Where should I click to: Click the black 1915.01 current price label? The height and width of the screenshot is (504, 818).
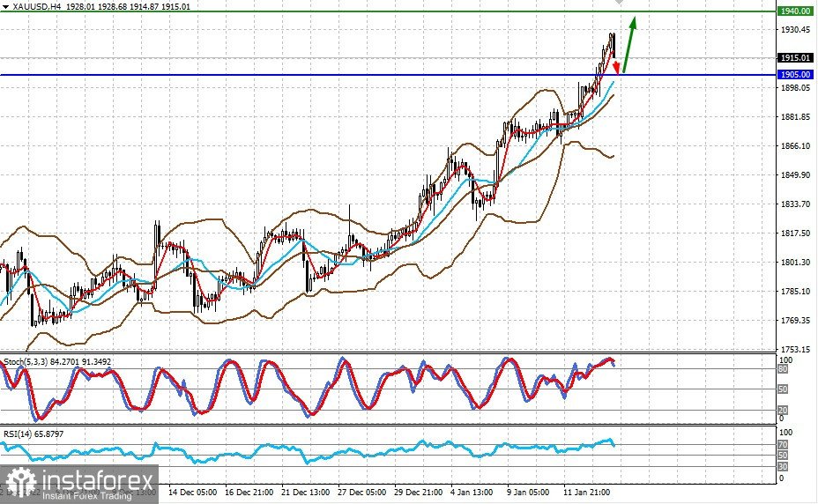click(795, 58)
